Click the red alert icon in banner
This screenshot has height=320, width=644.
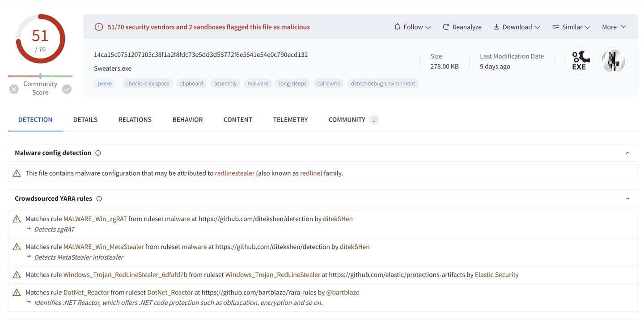coord(99,27)
